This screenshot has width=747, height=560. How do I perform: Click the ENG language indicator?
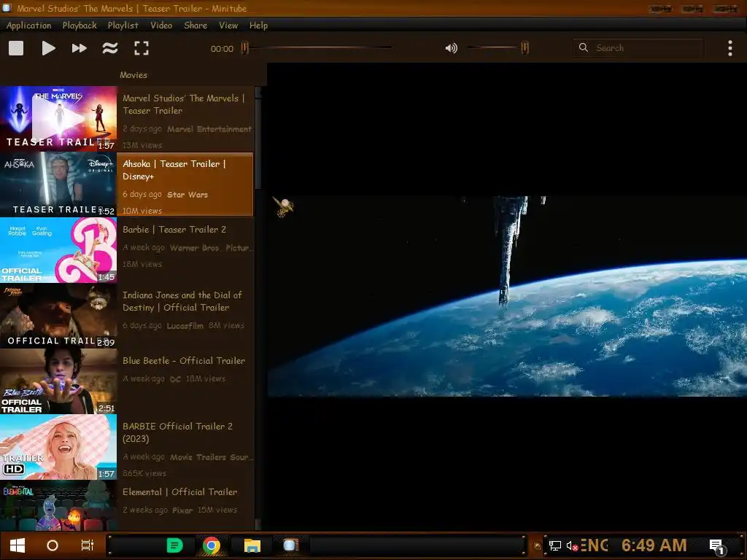tap(595, 545)
